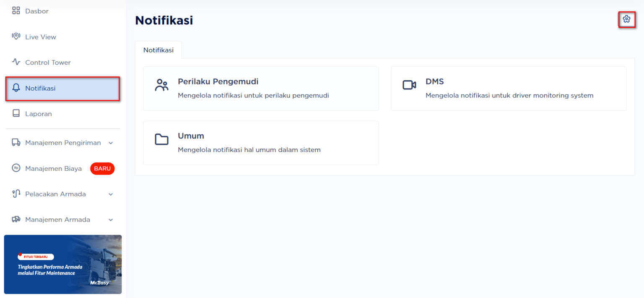Image resolution: width=644 pixels, height=298 pixels.
Task: Open the Manajemen Armada fleet icon
Action: (16, 220)
